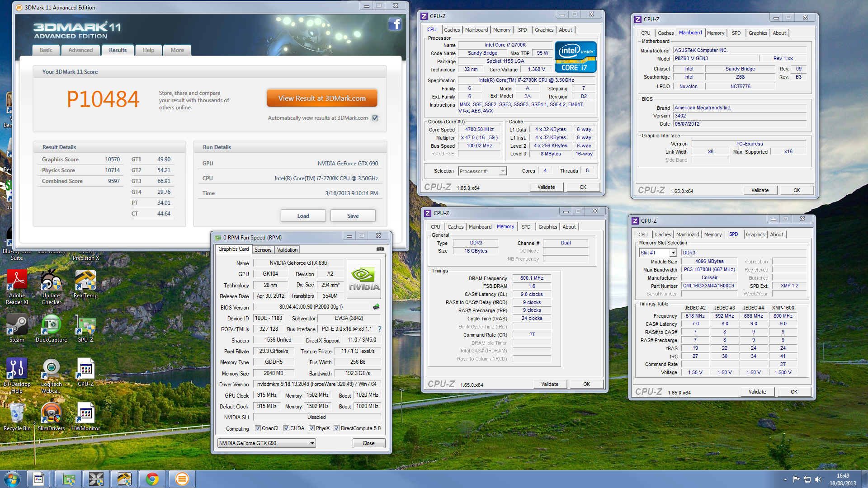This screenshot has height=488, width=868.
Task: Open Slot #1 dropdown in CPU-Z SPD
Action: (x=658, y=253)
